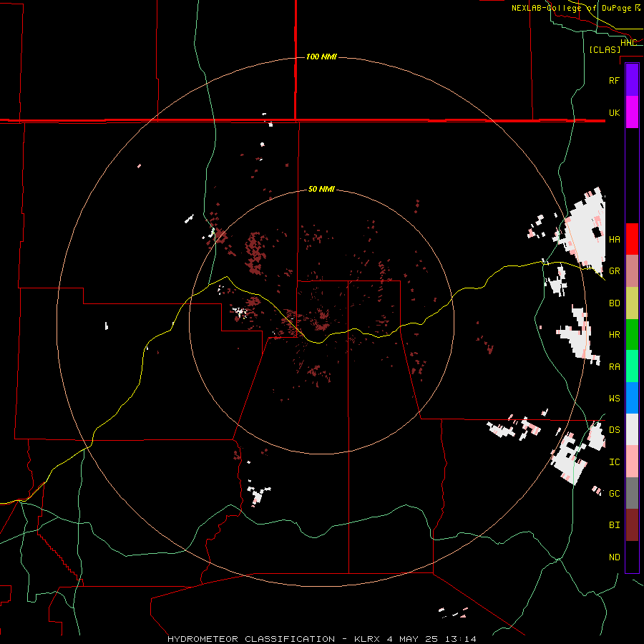The image size is (644, 644).
Task: Click the RF legend label
Action: (614, 80)
